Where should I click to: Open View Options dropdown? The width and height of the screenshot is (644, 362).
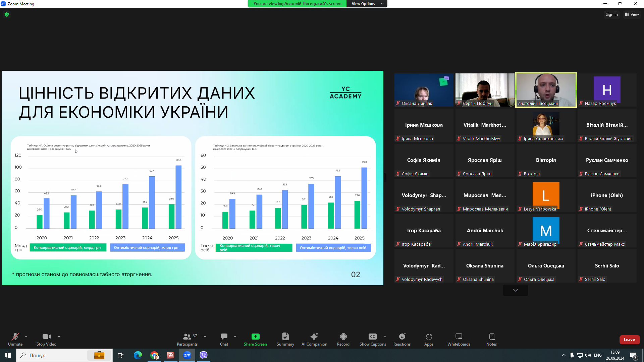coord(367,4)
